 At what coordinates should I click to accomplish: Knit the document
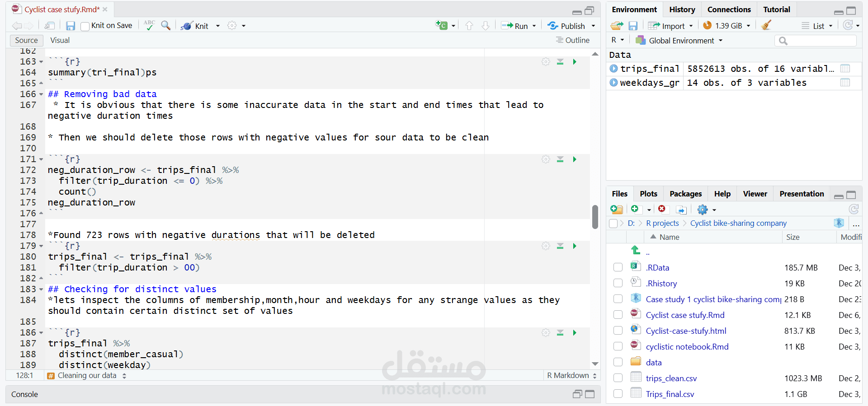196,26
